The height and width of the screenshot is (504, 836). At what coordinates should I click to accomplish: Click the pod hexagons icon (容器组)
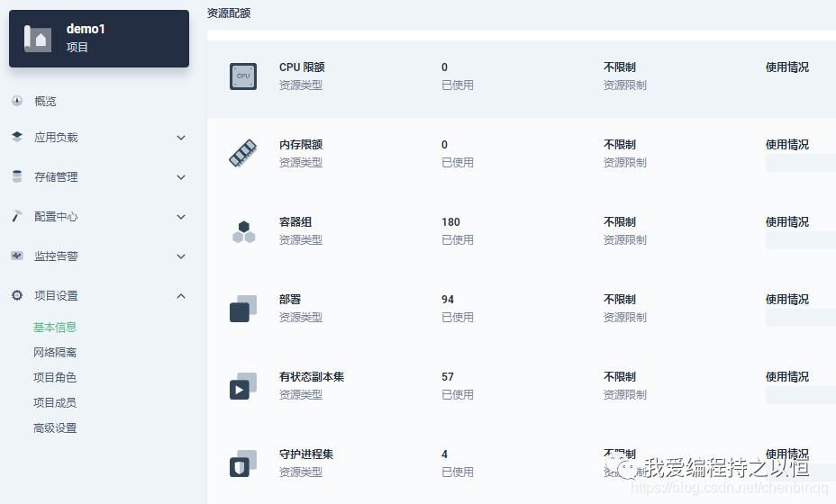(243, 232)
